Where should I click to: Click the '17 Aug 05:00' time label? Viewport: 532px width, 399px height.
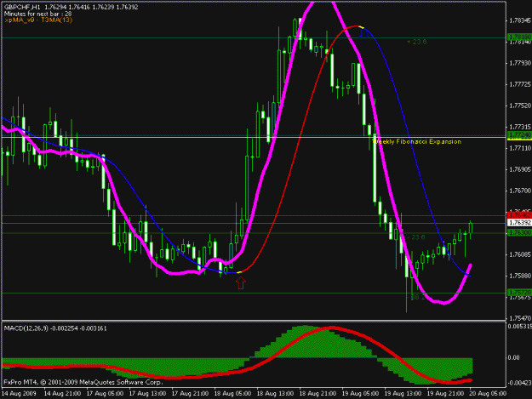tap(105, 394)
